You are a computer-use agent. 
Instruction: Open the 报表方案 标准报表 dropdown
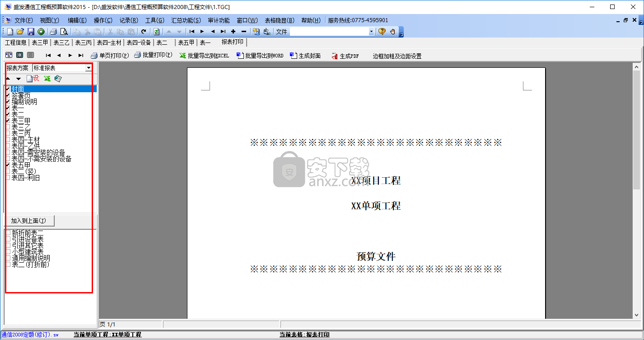(x=89, y=68)
